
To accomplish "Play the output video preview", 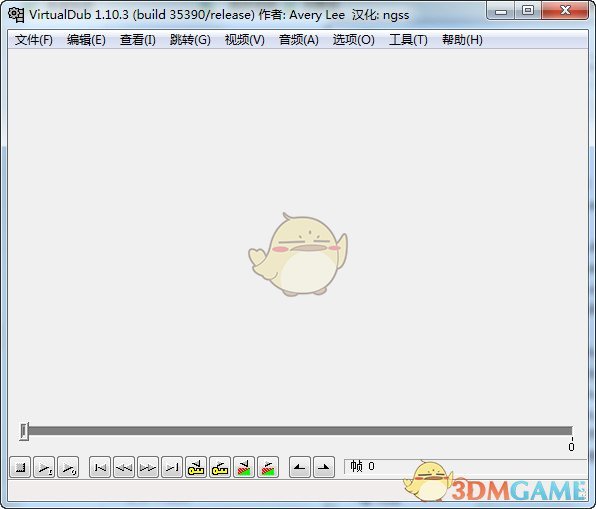I will tap(68, 467).
